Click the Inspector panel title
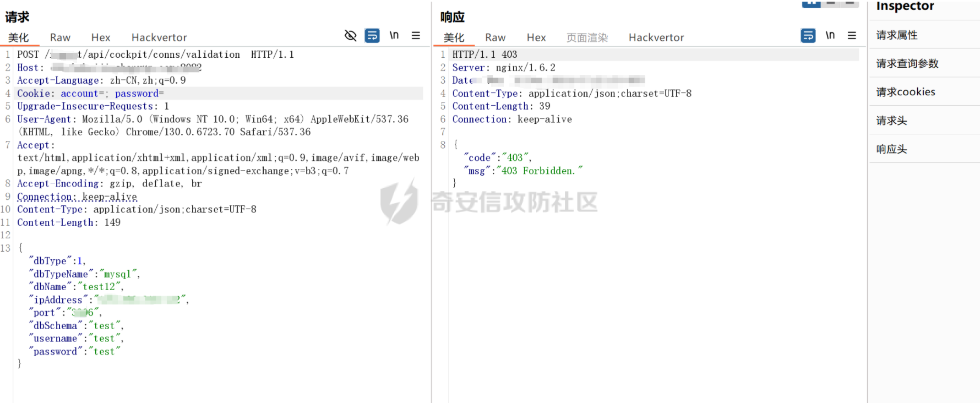 click(905, 6)
